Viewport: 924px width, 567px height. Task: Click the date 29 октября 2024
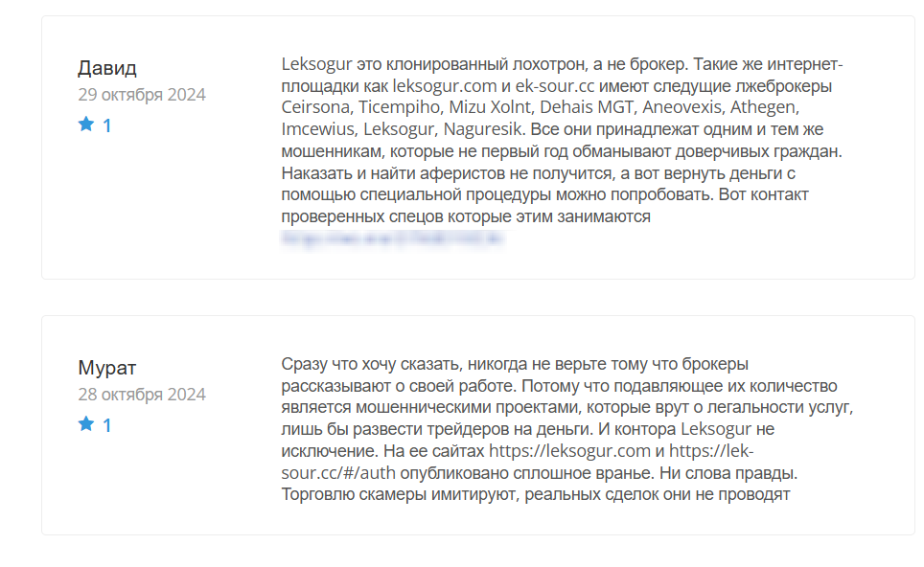[142, 95]
